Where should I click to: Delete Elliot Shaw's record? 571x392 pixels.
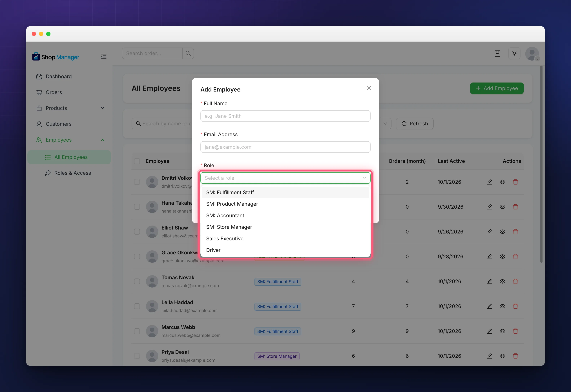point(515,232)
